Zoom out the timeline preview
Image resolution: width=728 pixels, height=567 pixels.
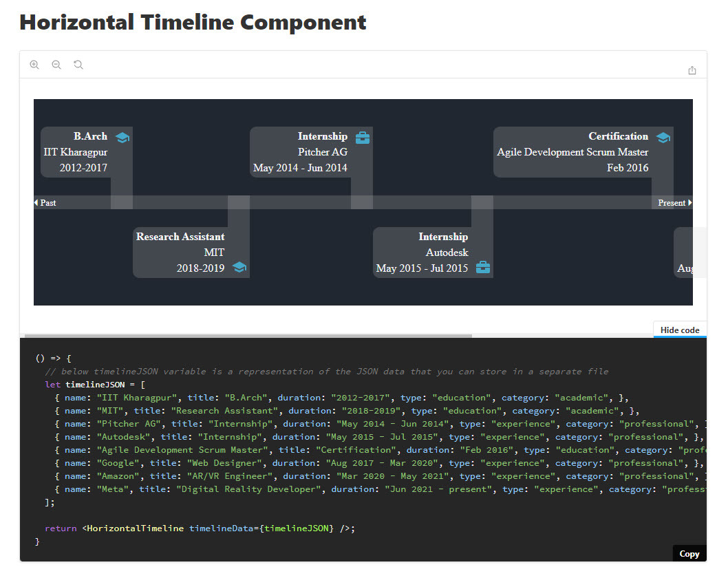click(x=56, y=65)
